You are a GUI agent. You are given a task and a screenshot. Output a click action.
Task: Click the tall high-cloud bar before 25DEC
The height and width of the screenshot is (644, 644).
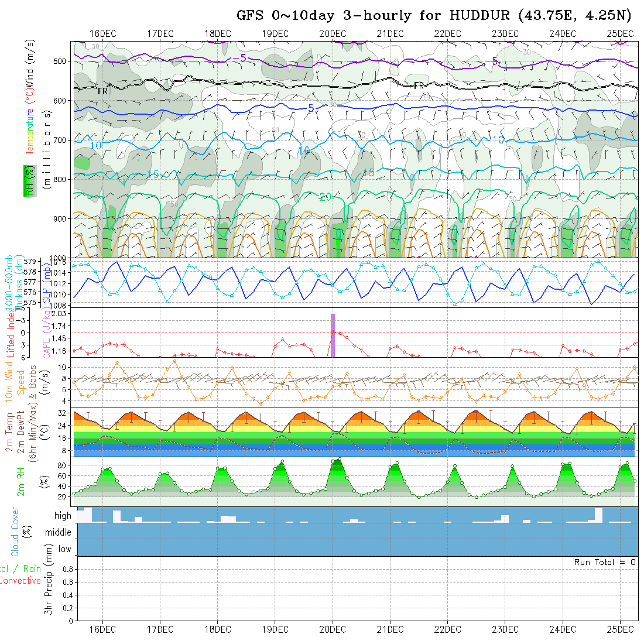[598, 515]
